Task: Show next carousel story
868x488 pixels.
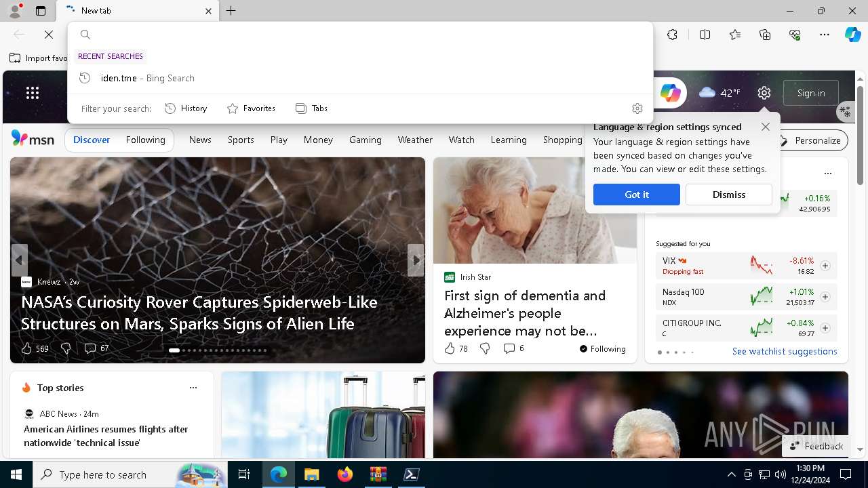Action: point(416,260)
